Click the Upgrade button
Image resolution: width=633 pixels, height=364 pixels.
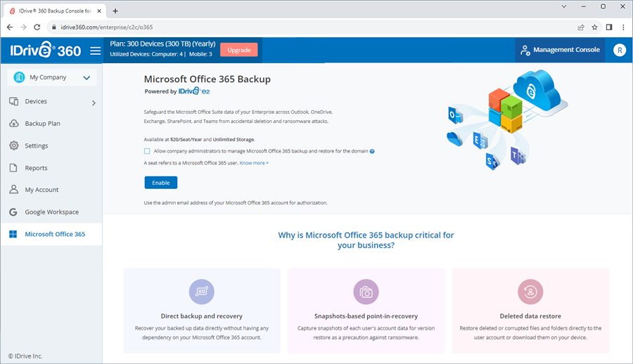click(x=239, y=50)
